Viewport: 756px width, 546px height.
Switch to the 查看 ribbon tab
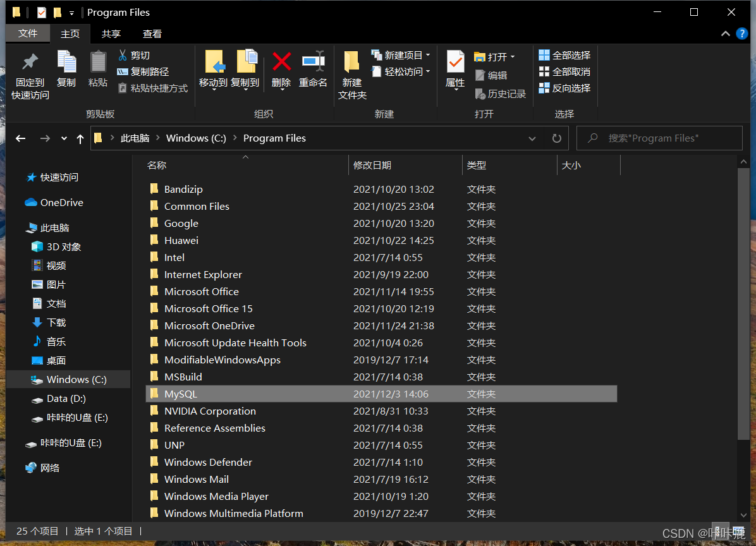point(152,33)
